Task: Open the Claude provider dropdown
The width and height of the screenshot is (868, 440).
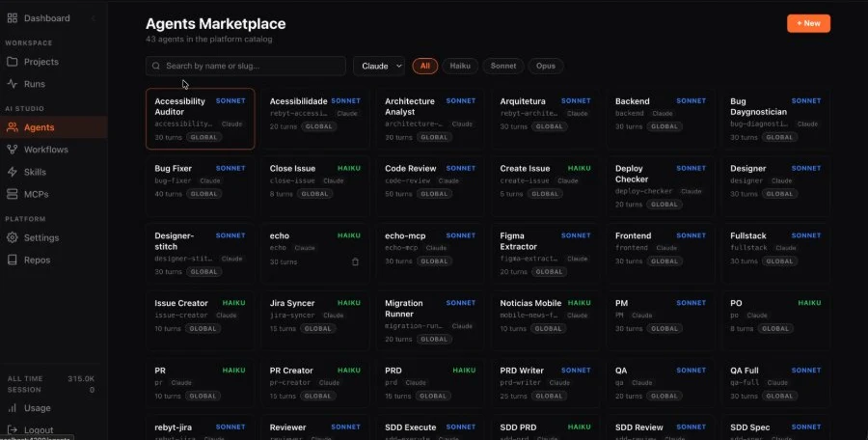Action: pos(379,66)
